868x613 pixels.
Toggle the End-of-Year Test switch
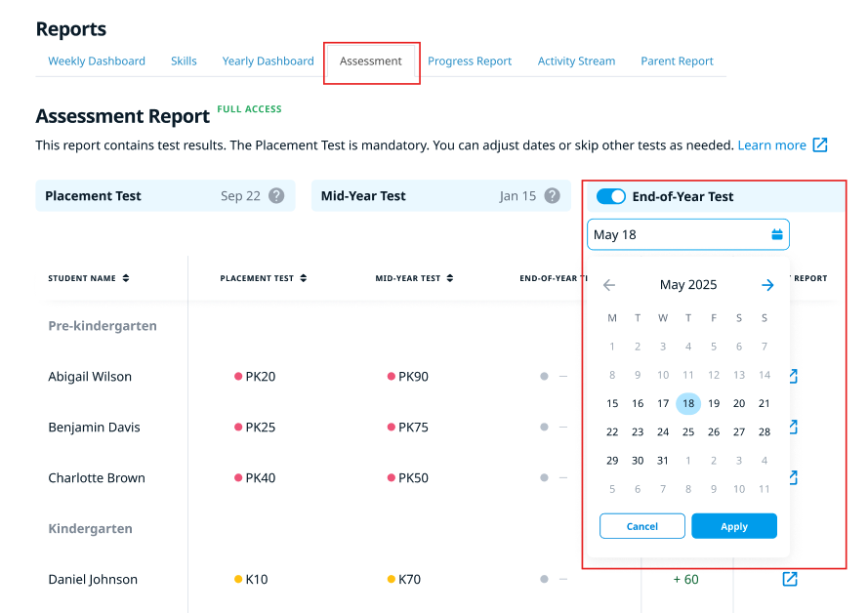click(611, 196)
